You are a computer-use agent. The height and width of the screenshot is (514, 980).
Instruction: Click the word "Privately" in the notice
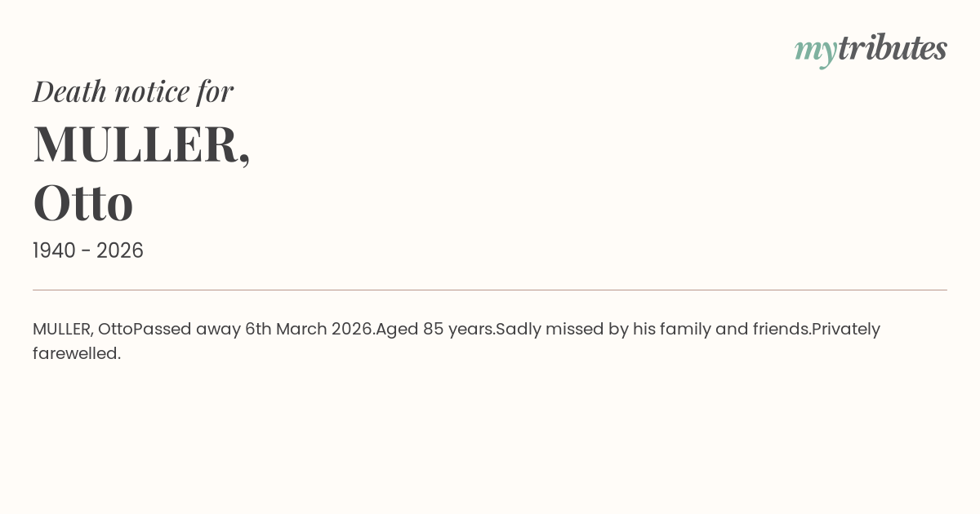[846, 330]
